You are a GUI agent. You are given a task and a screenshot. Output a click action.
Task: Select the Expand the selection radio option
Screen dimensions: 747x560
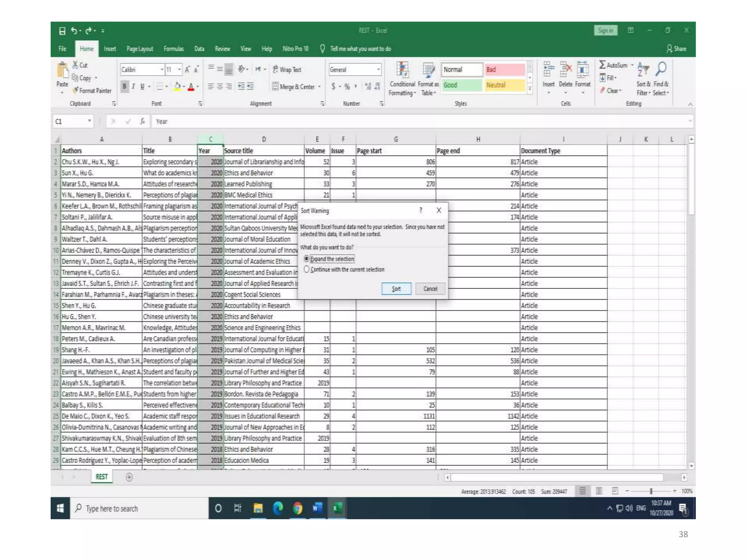[306, 258]
